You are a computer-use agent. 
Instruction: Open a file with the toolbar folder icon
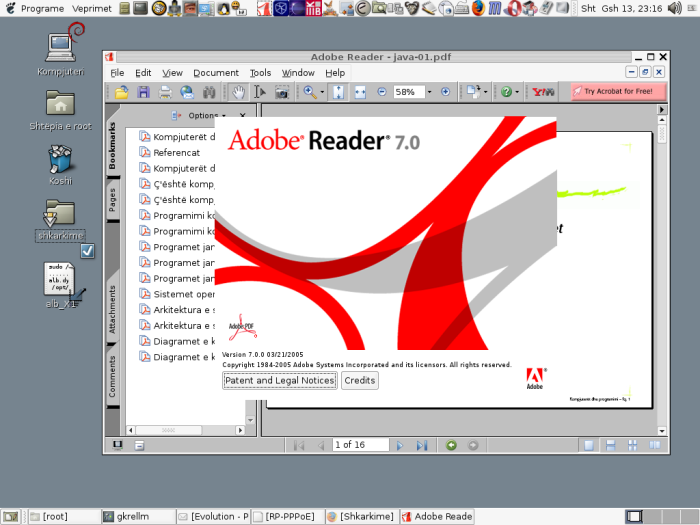coord(121,92)
